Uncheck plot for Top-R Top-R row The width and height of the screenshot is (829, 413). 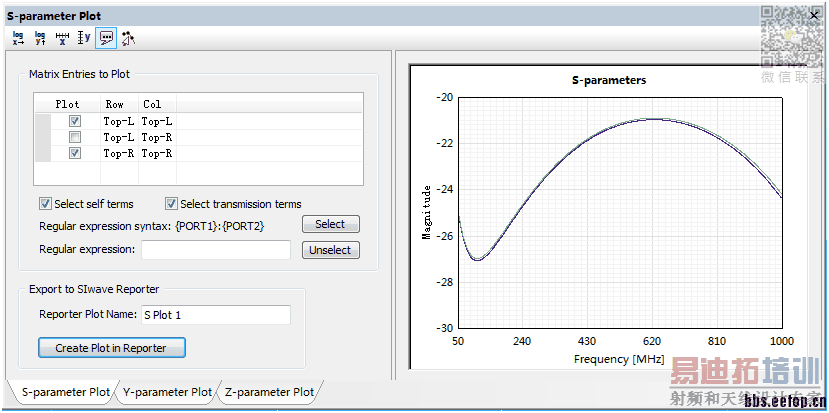pos(75,153)
